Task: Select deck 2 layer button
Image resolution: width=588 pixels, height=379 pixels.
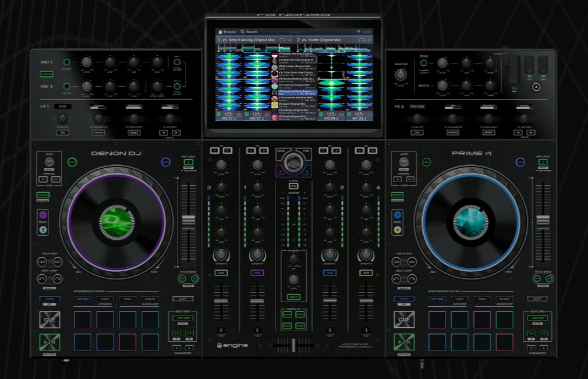Action: click(x=398, y=215)
